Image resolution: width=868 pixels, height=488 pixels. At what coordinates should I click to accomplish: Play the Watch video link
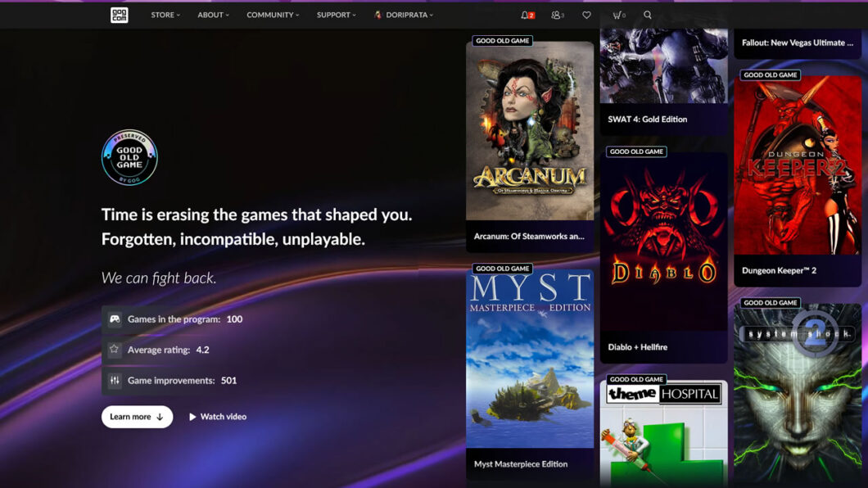218,417
